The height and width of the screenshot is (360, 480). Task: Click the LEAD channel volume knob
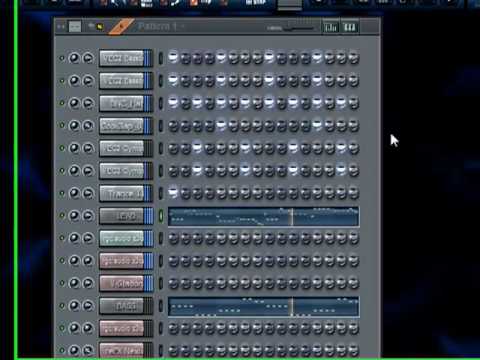pyautogui.click(x=88, y=216)
